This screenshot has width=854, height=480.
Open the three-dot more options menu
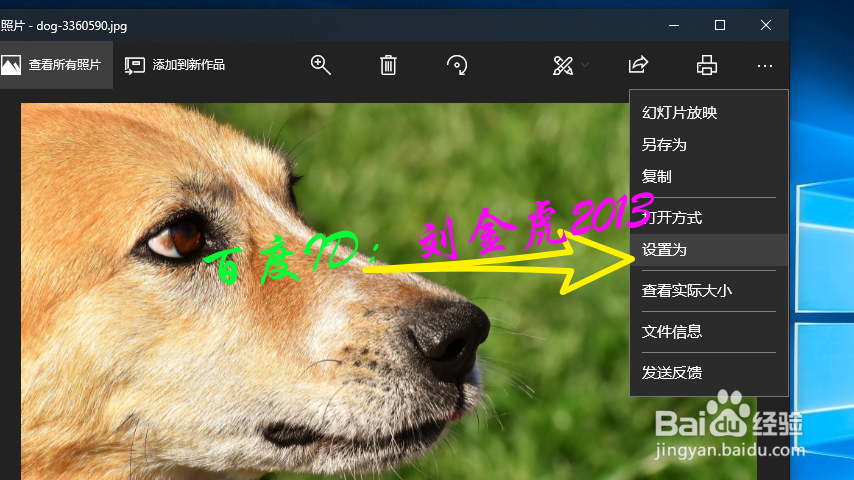click(x=765, y=66)
